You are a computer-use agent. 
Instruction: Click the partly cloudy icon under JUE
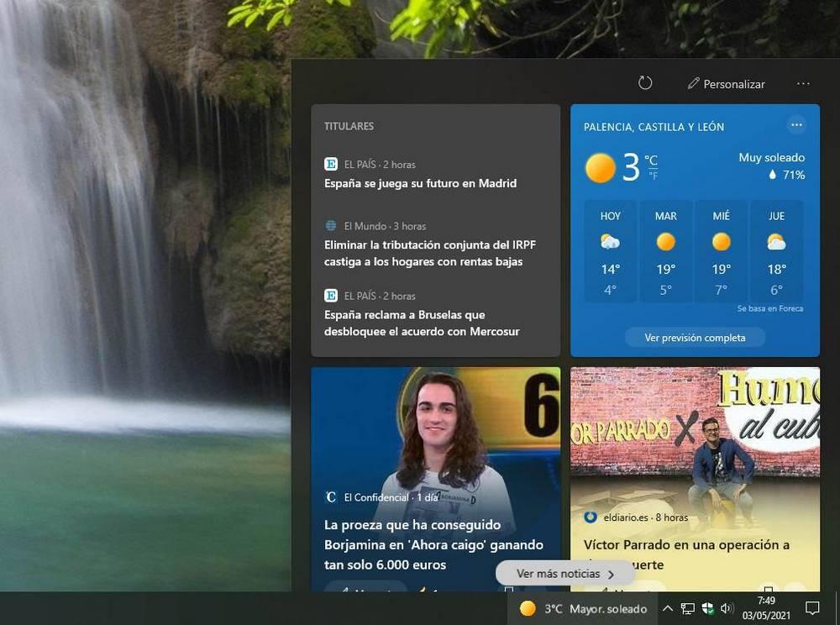(x=776, y=242)
